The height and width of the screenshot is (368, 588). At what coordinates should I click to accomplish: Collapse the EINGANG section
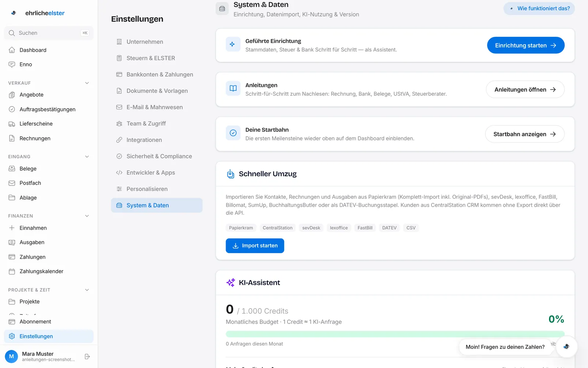click(x=87, y=157)
